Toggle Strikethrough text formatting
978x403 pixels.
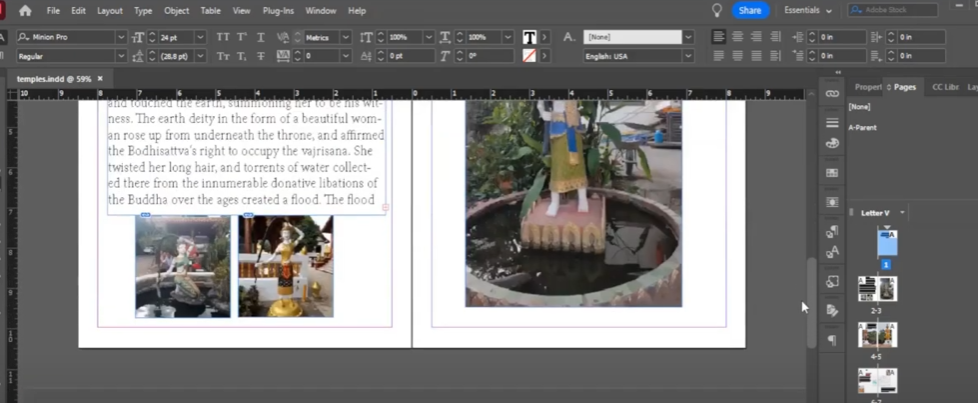click(262, 56)
